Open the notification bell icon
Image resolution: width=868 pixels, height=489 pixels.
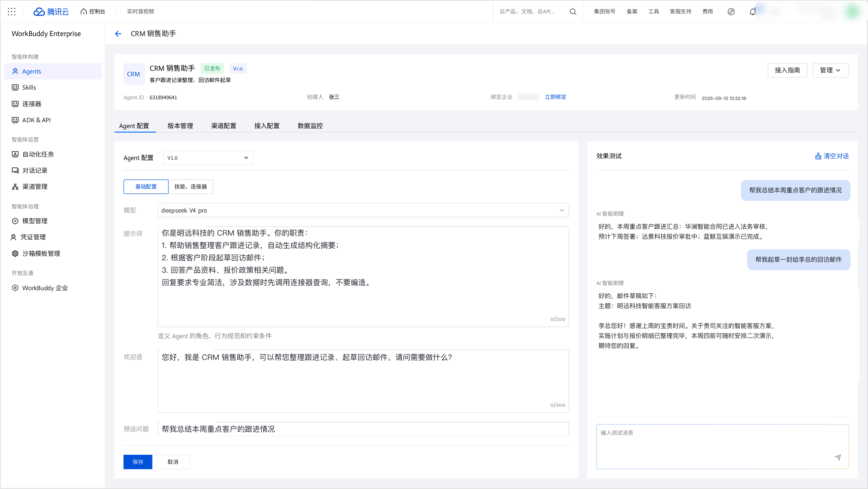tap(752, 12)
